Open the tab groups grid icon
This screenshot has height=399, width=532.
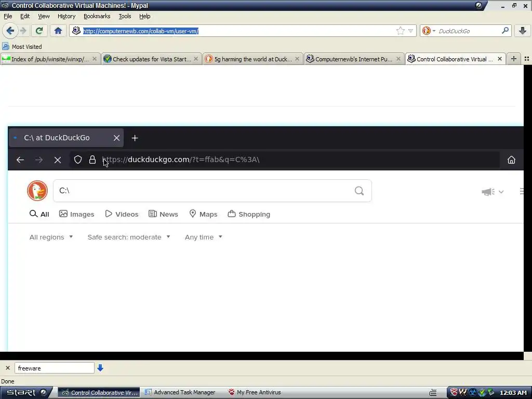click(527, 59)
